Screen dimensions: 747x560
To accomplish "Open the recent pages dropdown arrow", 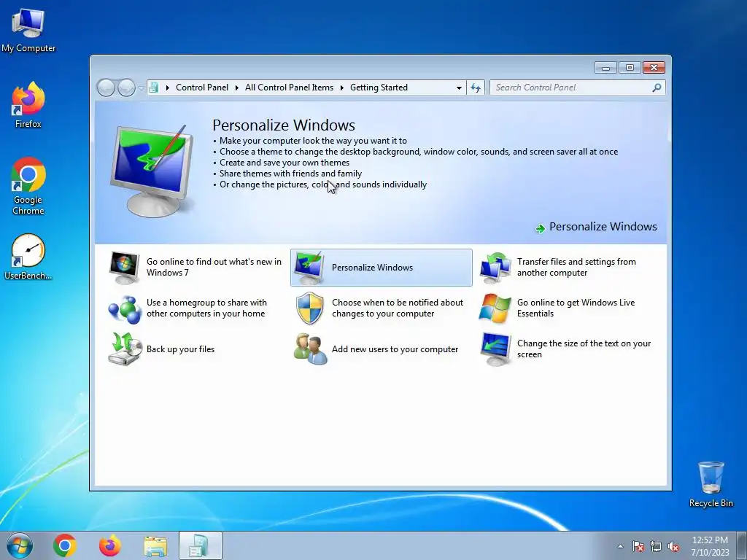I will [x=141, y=88].
